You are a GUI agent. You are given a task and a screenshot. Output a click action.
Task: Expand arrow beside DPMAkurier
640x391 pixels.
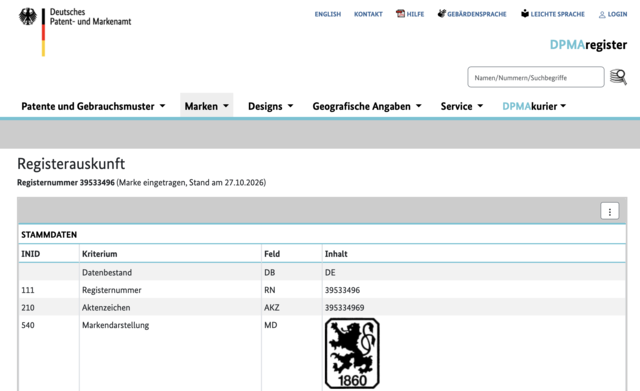(x=563, y=106)
